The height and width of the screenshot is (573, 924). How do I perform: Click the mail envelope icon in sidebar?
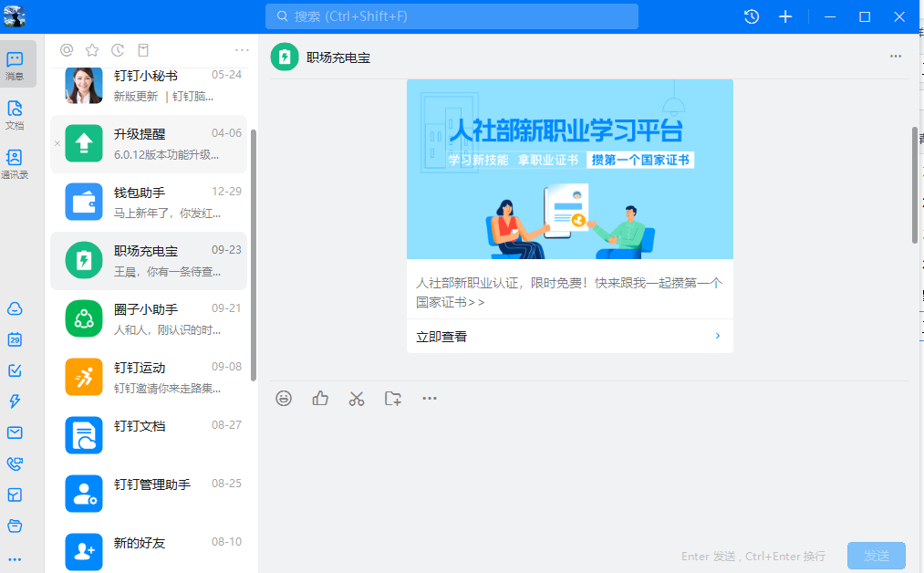tap(15, 432)
